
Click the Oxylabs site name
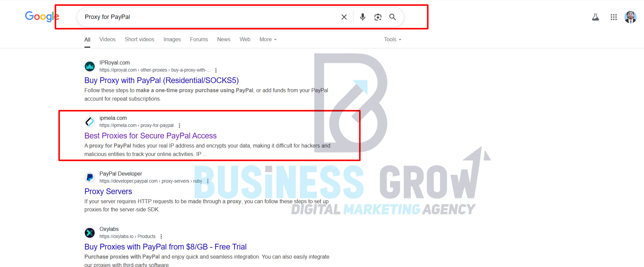[109, 229]
